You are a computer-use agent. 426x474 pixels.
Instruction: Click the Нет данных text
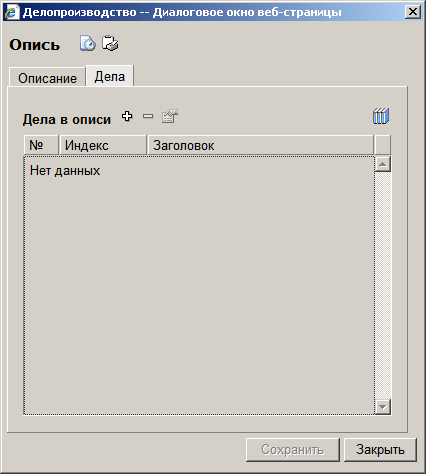point(65,171)
